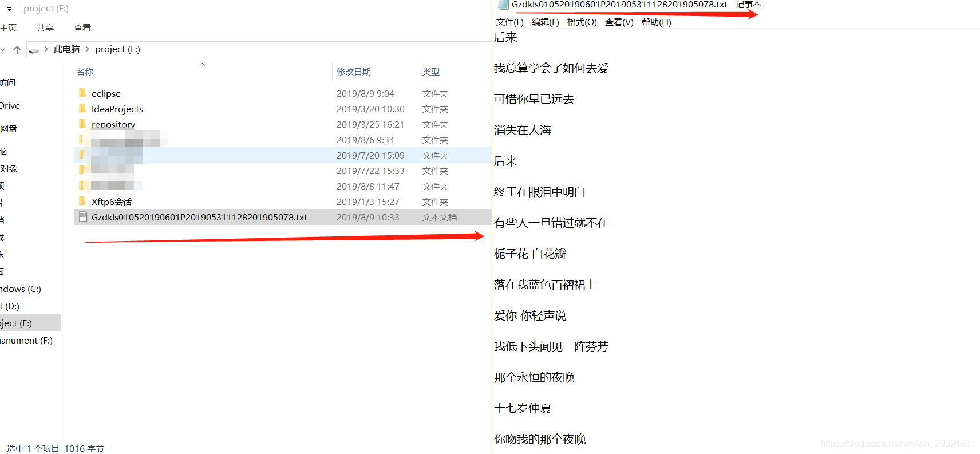Open quick access toolbar dropdown arrow
Screen dimensions: 980x454
tap(9, 9)
